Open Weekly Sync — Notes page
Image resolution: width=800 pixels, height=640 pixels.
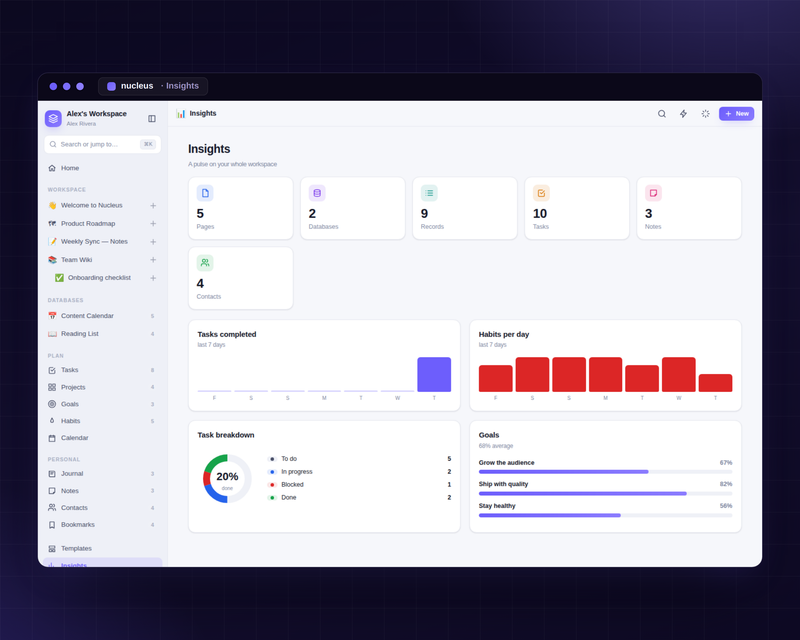[x=95, y=241]
